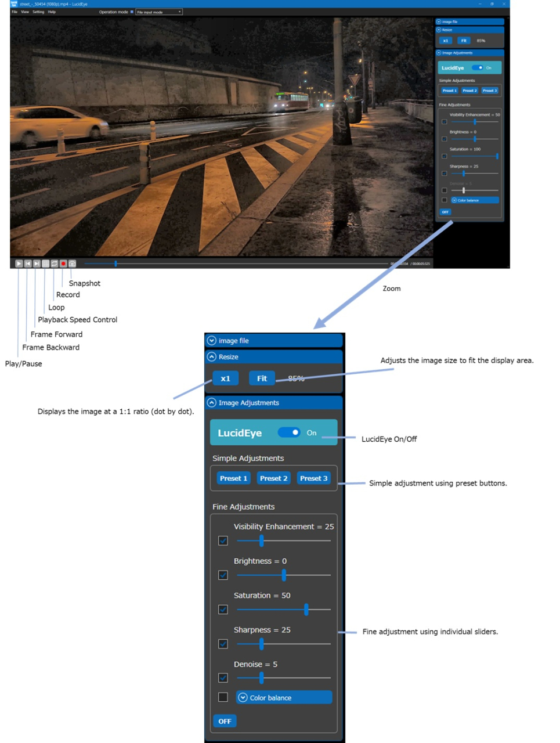Collapse the Image Adjustments section in zoomed panel
This screenshot has height=743, width=560.
211,403
